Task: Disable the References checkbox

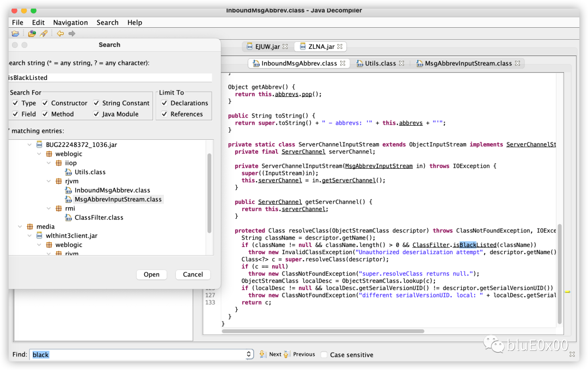Action: [x=164, y=114]
